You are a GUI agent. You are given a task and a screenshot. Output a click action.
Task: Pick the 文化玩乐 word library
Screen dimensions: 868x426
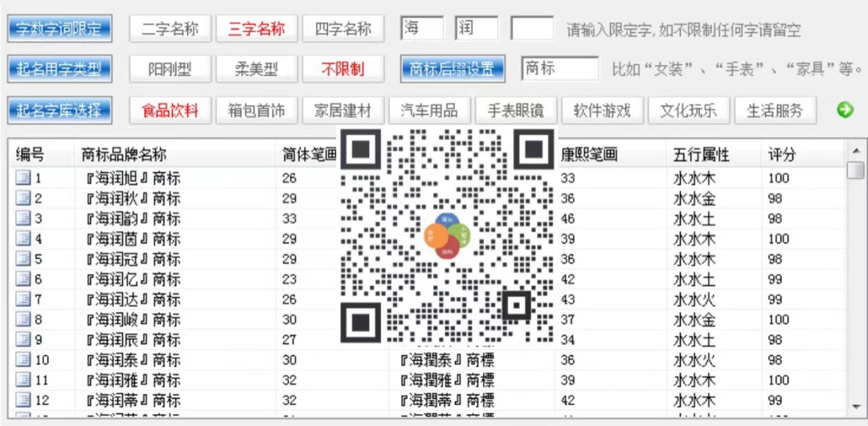click(x=689, y=110)
